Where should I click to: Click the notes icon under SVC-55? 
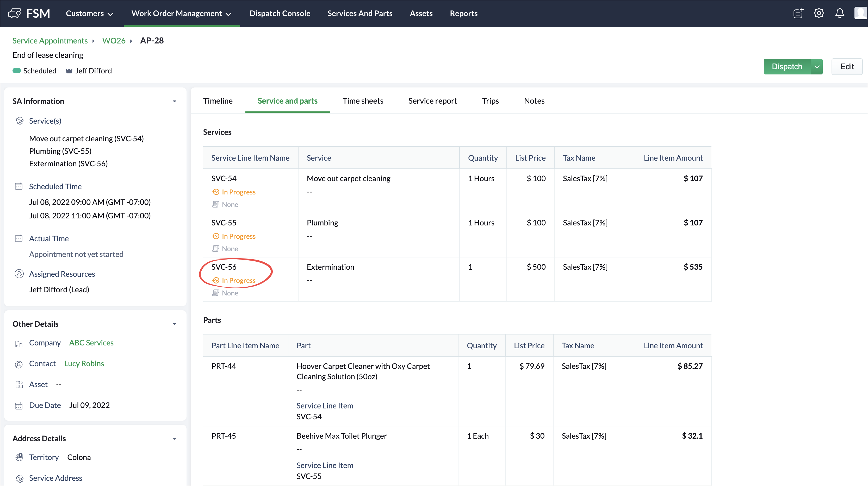[216, 249]
